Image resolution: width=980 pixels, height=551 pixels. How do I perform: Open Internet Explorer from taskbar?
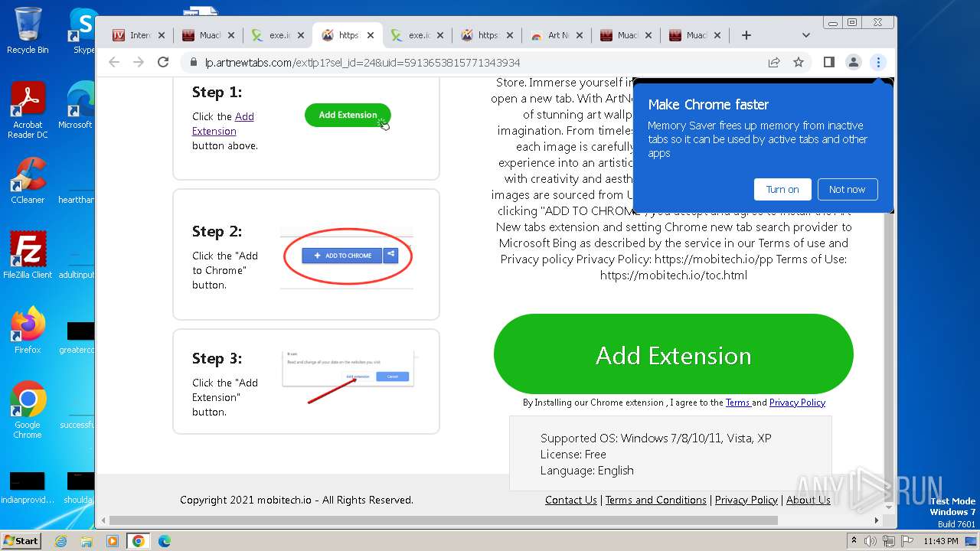(60, 541)
